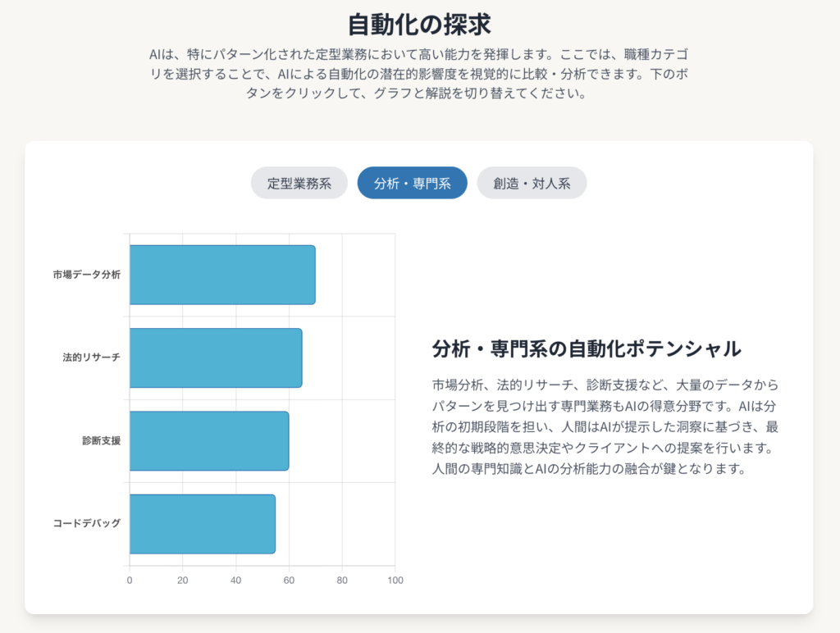Click the intro paragraph under the page title
Image resolution: width=840 pixels, height=633 pixels.
click(419, 74)
